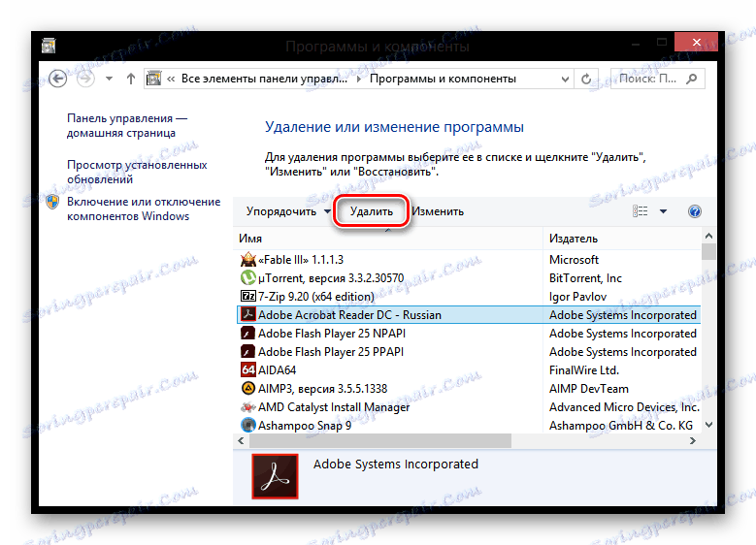756x545 pixels.
Task: Open 'Все элементы панели управл...' breadcrumb
Action: coord(264,79)
